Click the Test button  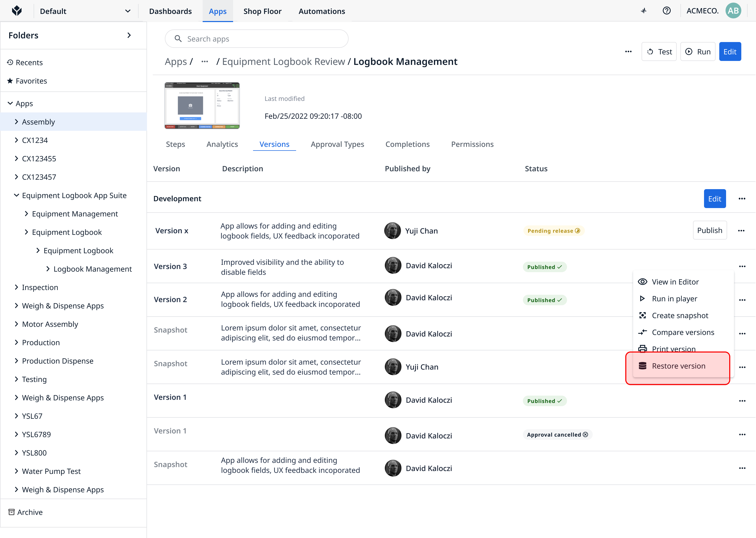(x=659, y=52)
